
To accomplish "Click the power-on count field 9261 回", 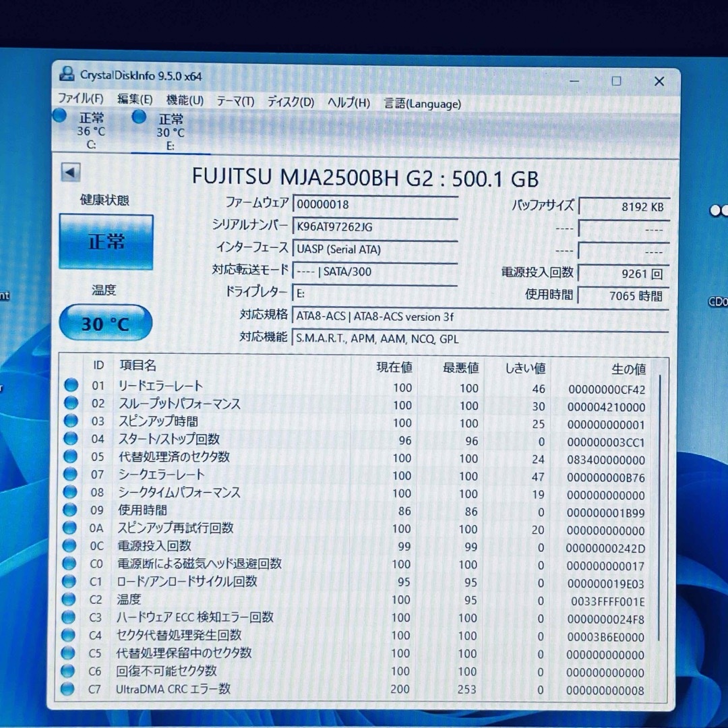I will click(624, 274).
